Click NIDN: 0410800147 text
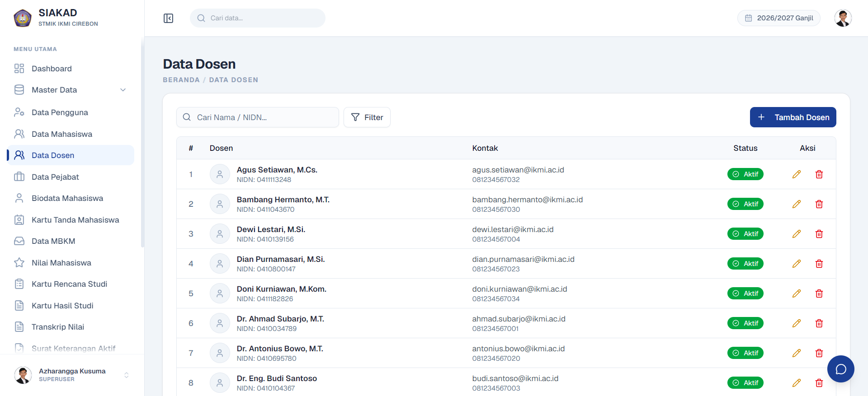 click(266, 269)
